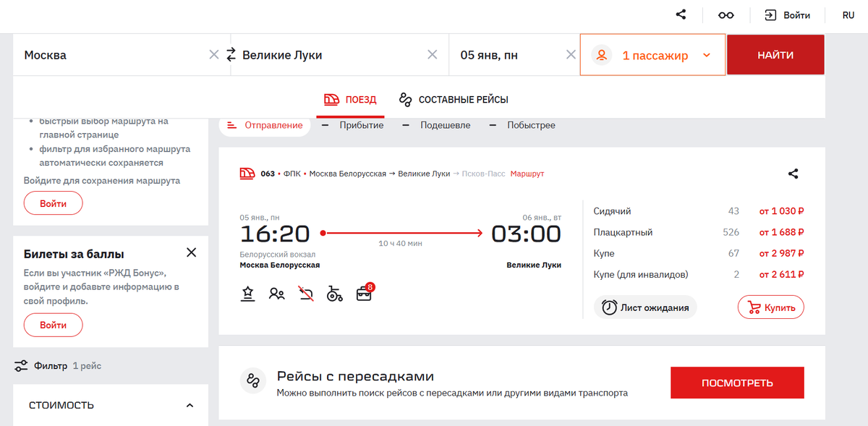
Task: Enable the visually impaired version glasses icon
Action: [x=726, y=14]
